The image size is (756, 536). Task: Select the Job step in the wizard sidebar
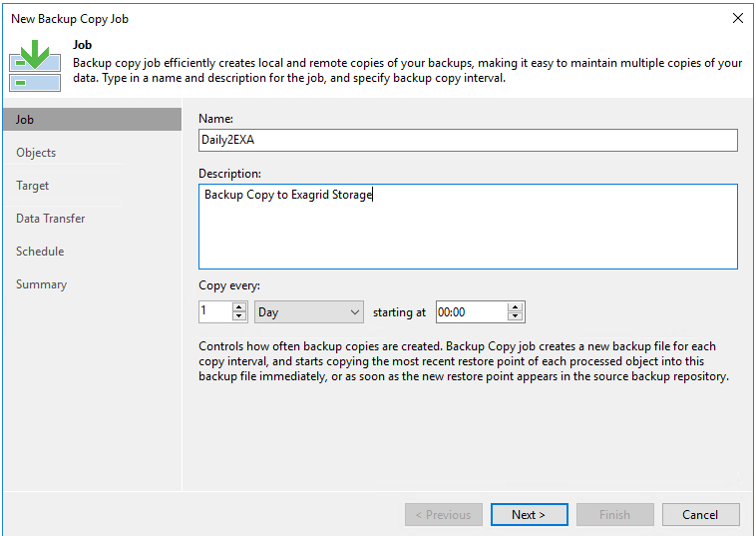click(92, 119)
